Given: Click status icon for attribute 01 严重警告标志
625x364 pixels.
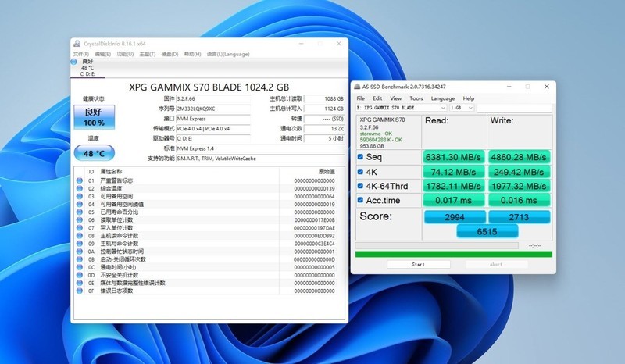Looking at the screenshot, I should coord(80,180).
